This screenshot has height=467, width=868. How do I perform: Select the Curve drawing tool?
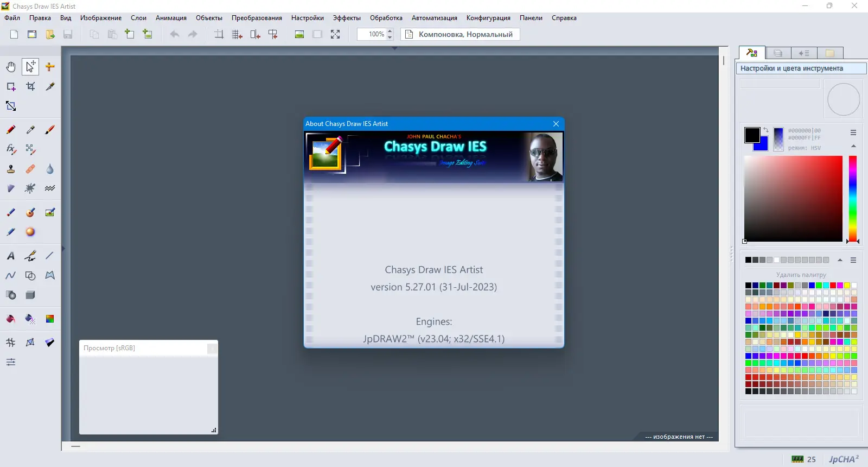coord(11,275)
